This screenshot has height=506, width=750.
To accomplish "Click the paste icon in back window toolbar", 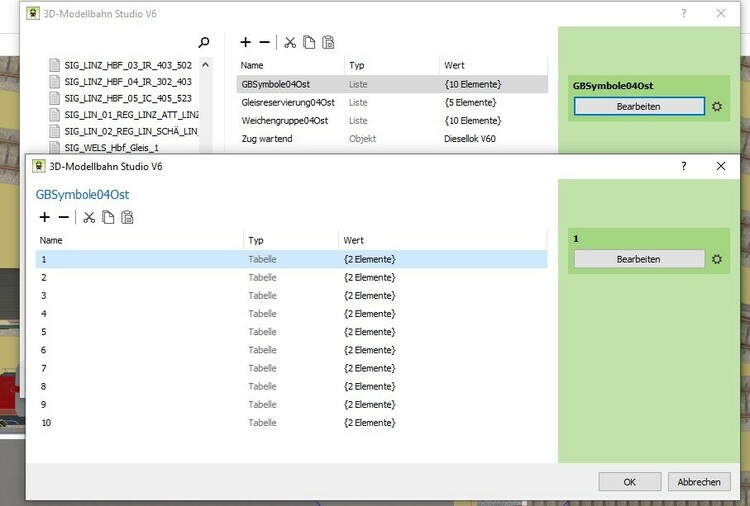I will click(328, 42).
